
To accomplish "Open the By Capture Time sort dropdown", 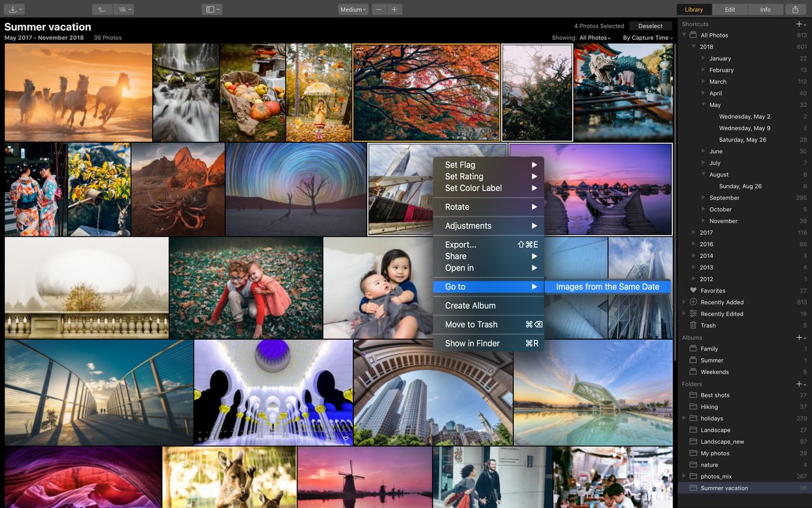I will (x=648, y=37).
